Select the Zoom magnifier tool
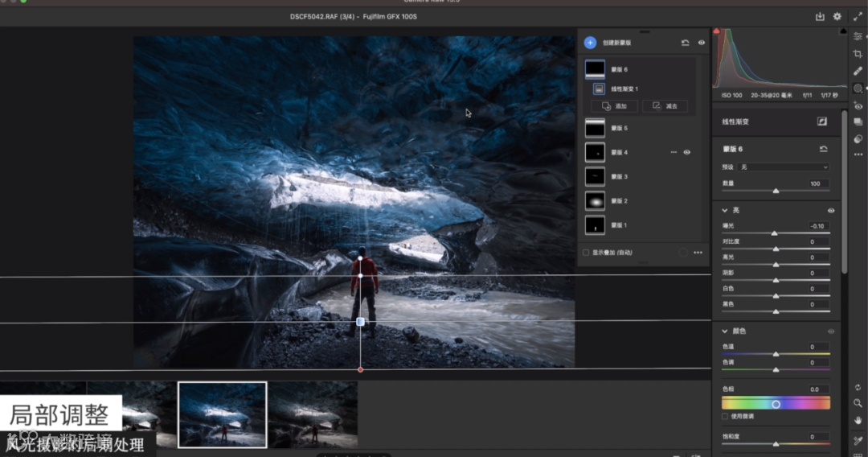The image size is (868, 457). point(858,403)
